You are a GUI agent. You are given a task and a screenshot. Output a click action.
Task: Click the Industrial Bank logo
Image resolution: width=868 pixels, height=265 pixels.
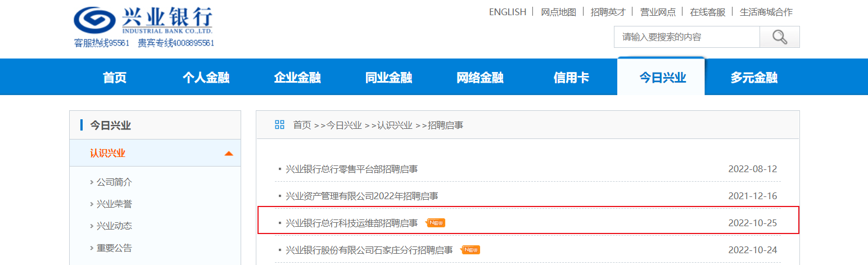pyautogui.click(x=144, y=21)
